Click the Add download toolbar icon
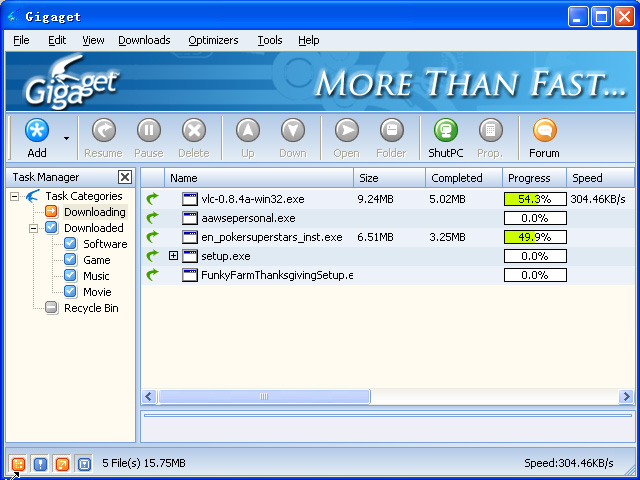Viewport: 640px width, 480px height. point(37,131)
